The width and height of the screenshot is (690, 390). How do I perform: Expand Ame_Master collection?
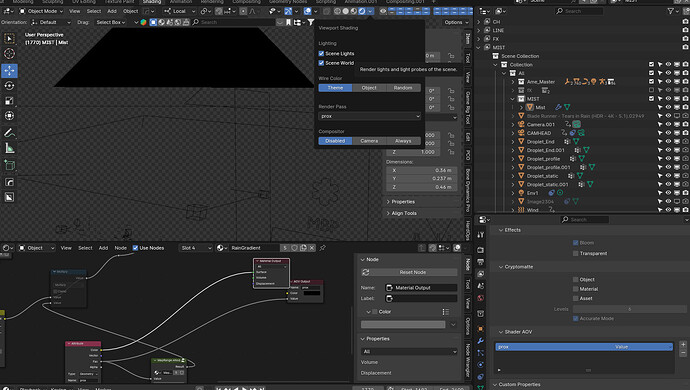(x=513, y=82)
